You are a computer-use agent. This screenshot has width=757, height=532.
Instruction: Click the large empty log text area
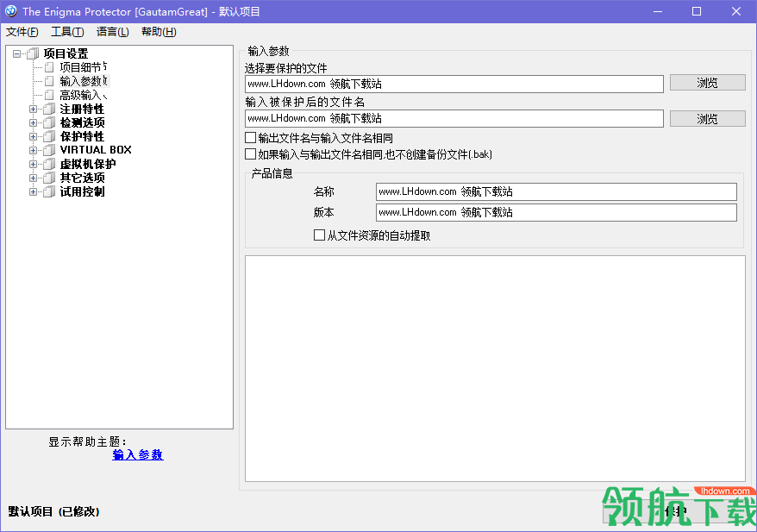pyautogui.click(x=496, y=369)
